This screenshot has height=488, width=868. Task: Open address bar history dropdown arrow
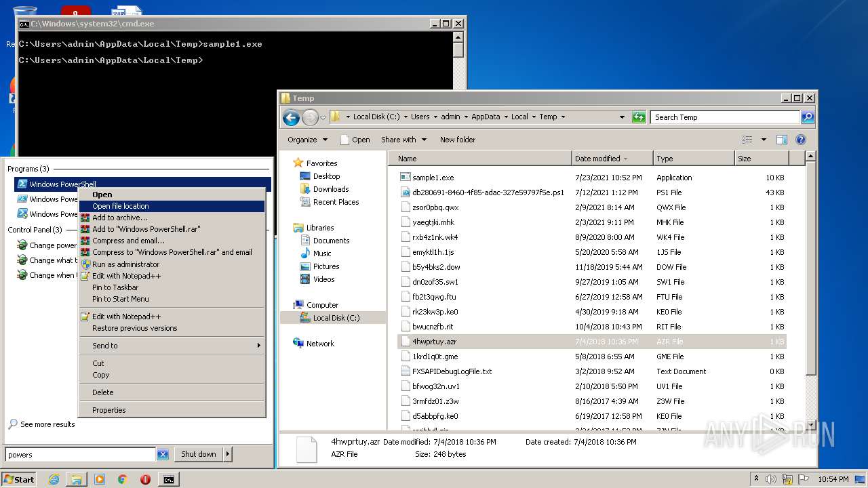click(x=622, y=117)
